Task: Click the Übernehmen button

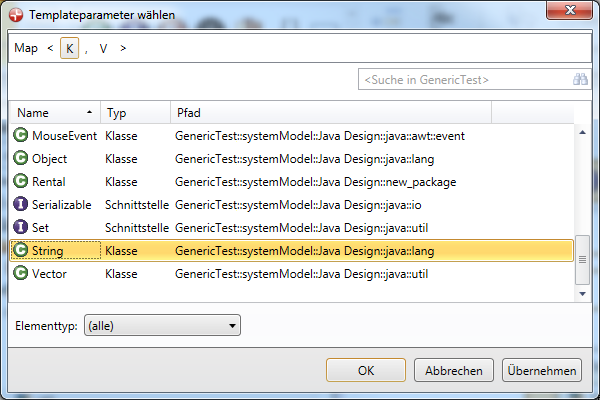Action: coord(541,370)
